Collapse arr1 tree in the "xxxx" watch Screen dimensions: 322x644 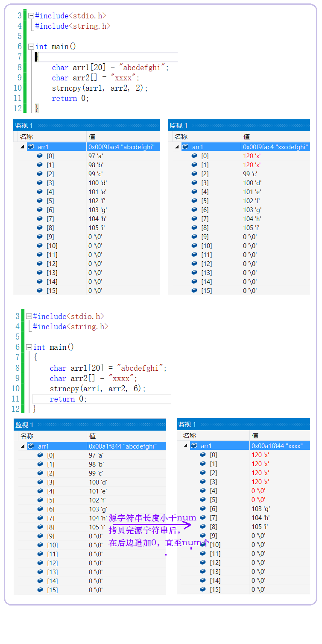(x=185, y=446)
